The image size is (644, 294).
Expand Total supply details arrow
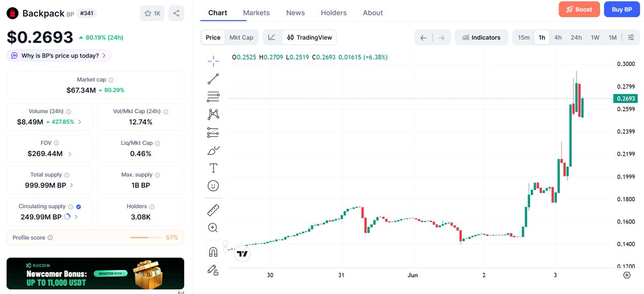72,185
